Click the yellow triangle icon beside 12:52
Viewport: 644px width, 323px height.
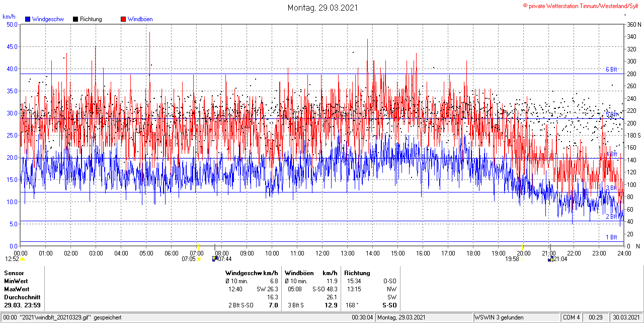22,259
